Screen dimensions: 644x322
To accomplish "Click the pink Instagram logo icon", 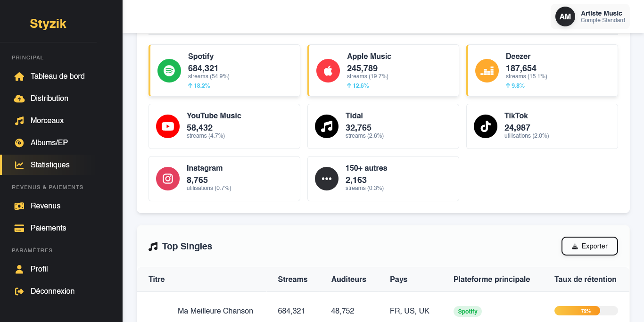I will coord(168,179).
